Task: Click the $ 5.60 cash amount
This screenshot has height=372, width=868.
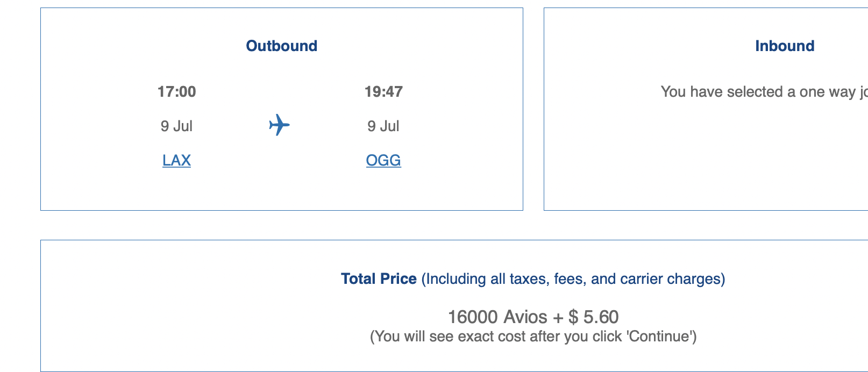Action: [x=593, y=317]
